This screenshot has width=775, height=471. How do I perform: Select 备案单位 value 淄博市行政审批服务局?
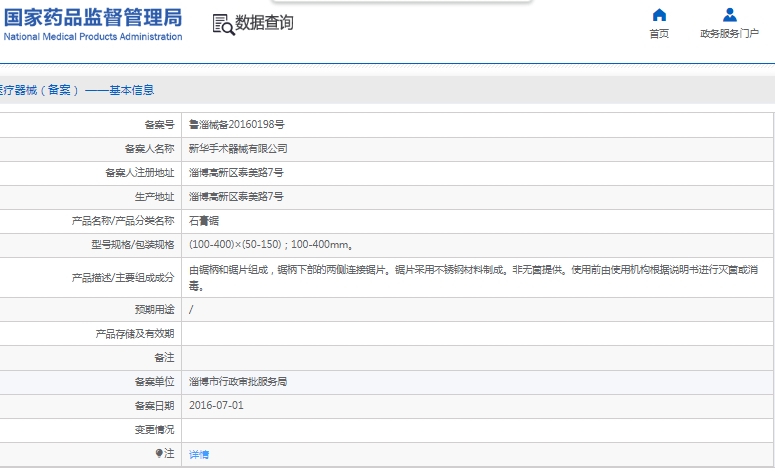[x=238, y=382]
